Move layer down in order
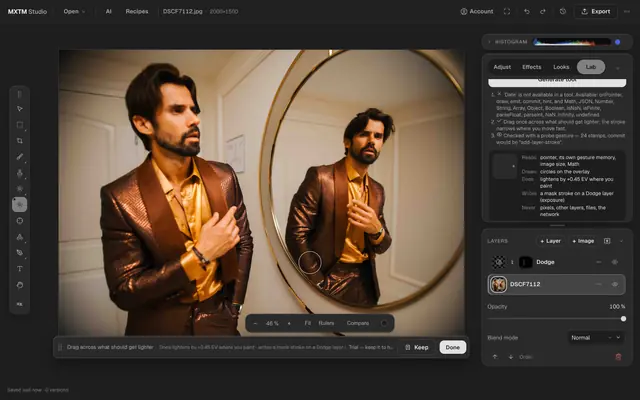 pyautogui.click(x=511, y=357)
